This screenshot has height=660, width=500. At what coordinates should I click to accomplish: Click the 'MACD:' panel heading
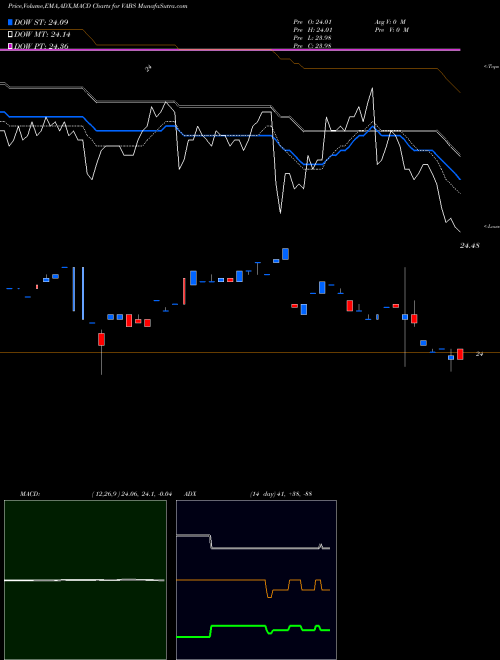(x=30, y=494)
